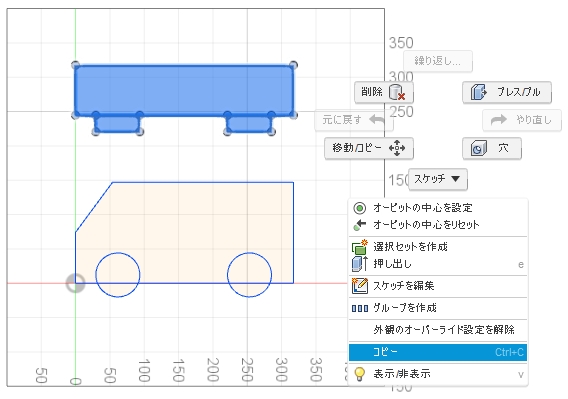Viewport: 568px width, 399px height.
Task: Click the Repeat (繰り返し...) marking menu item
Action: pos(438,61)
